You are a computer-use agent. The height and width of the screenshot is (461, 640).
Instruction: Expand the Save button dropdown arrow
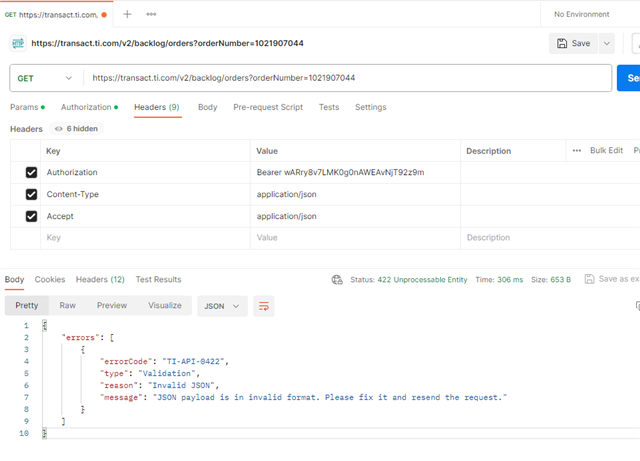[607, 44]
